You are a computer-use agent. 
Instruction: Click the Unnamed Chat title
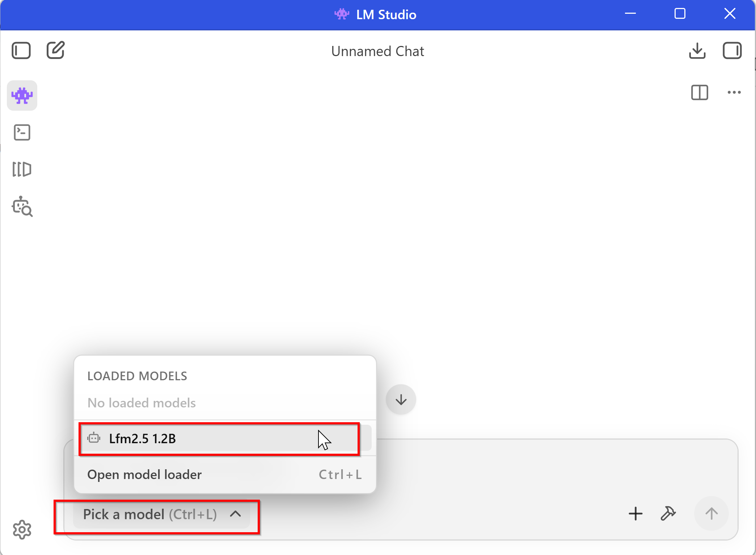[377, 51]
